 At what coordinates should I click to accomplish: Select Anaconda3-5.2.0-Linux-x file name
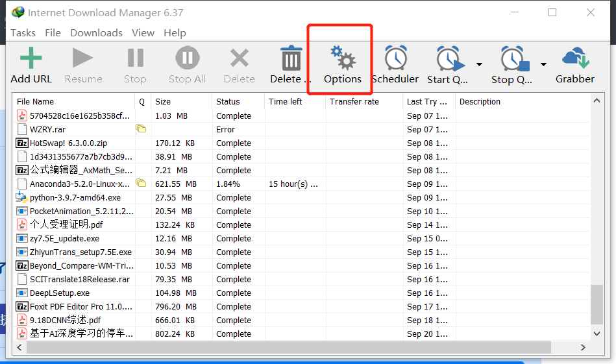[80, 184]
